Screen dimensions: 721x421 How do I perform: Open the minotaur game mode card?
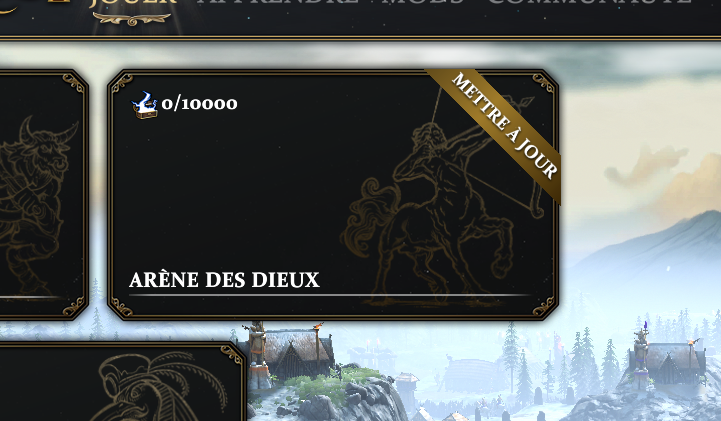click(43, 194)
